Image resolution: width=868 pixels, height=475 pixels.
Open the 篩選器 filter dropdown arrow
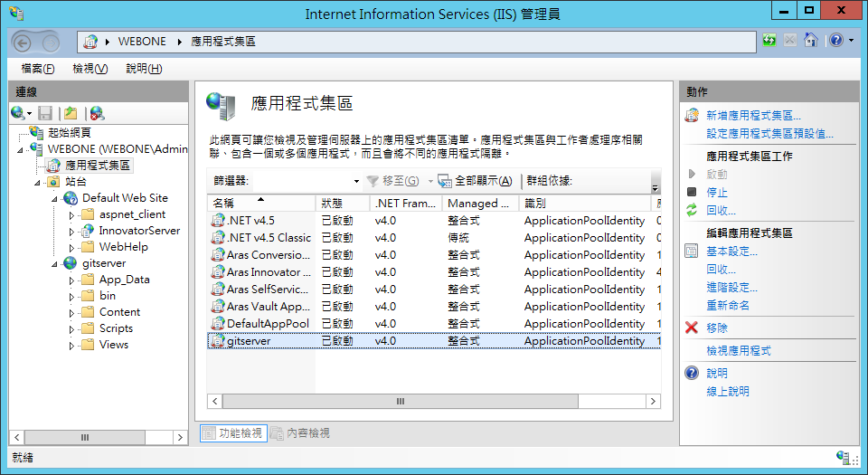tap(356, 181)
